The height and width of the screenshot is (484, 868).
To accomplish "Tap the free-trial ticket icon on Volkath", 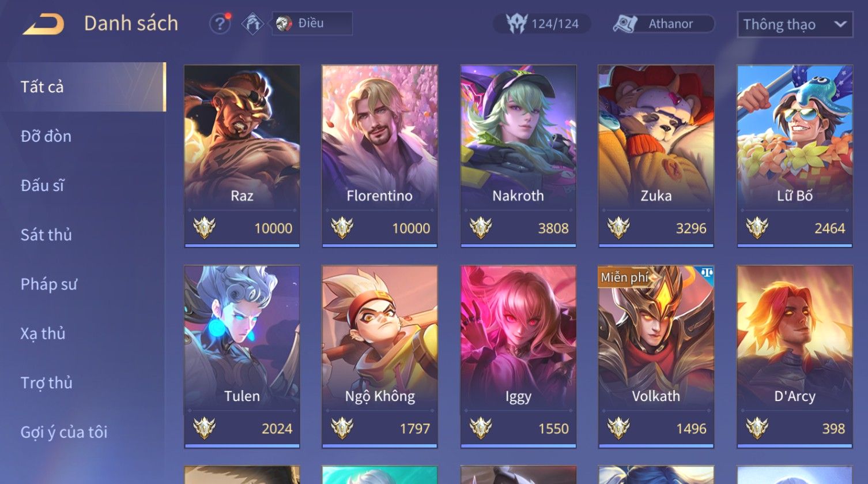I will (x=707, y=272).
